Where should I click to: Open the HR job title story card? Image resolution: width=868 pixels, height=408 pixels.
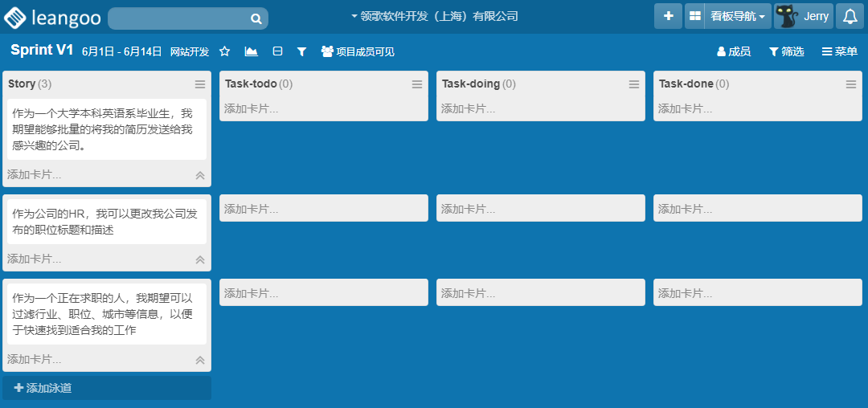tap(106, 222)
